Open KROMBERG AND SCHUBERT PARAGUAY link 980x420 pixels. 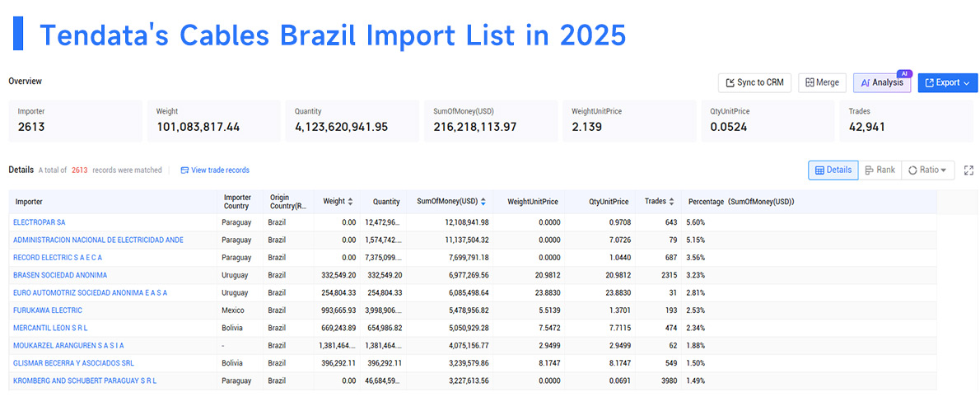[x=85, y=380]
